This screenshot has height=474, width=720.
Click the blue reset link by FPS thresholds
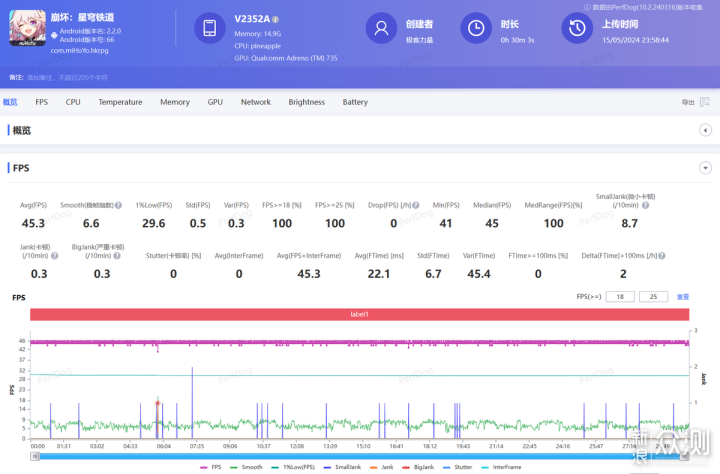[683, 297]
